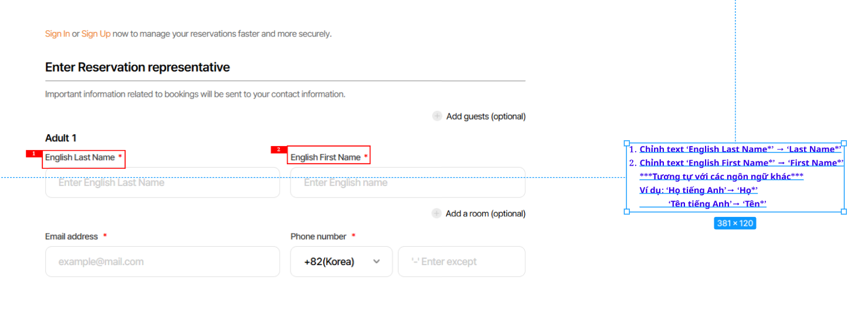Click the phone number entry field
This screenshot has height=309, width=868.
tap(461, 262)
